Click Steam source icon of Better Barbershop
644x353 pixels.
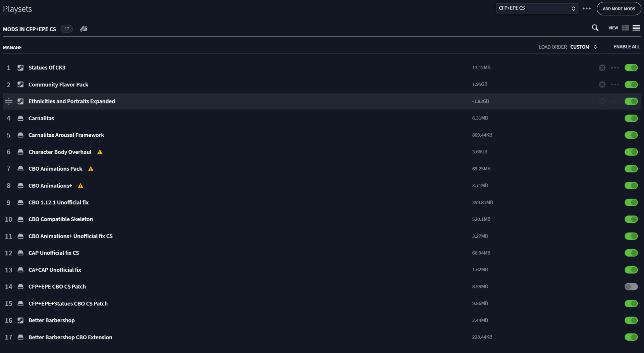click(20, 320)
